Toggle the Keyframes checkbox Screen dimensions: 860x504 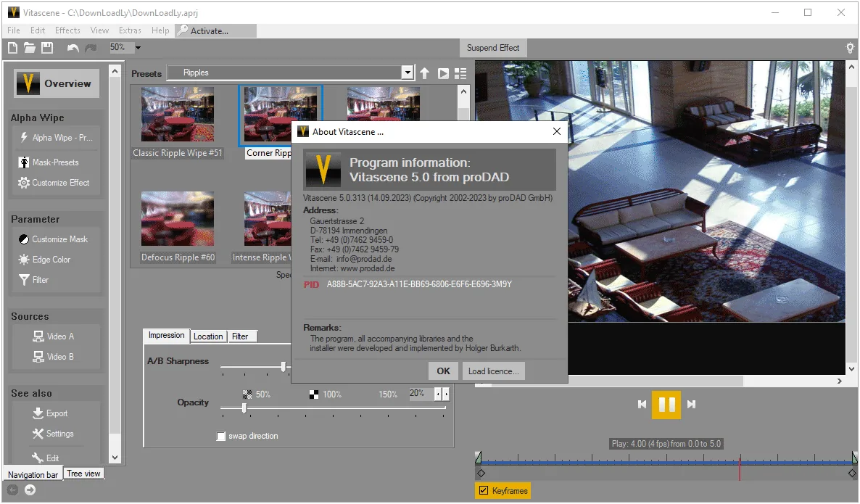(x=483, y=490)
